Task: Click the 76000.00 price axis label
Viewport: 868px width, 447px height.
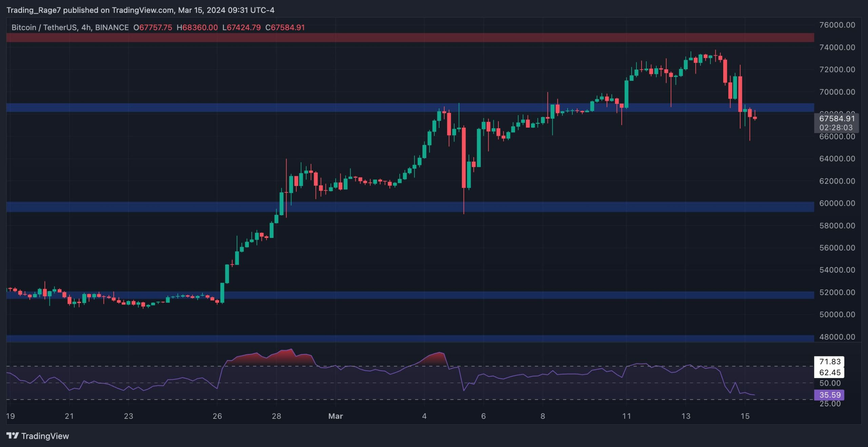Action: coord(837,25)
